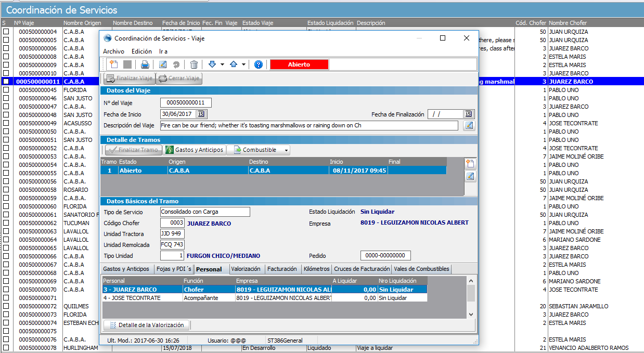Image resolution: width=644 pixels, height=353 pixels.
Task: Delete the trip with the trash icon
Action: coord(194,64)
